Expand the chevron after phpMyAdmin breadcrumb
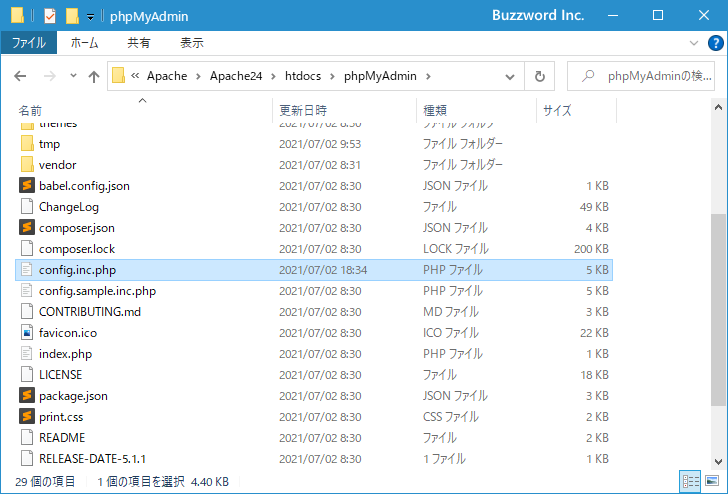This screenshot has width=728, height=494. [x=428, y=76]
